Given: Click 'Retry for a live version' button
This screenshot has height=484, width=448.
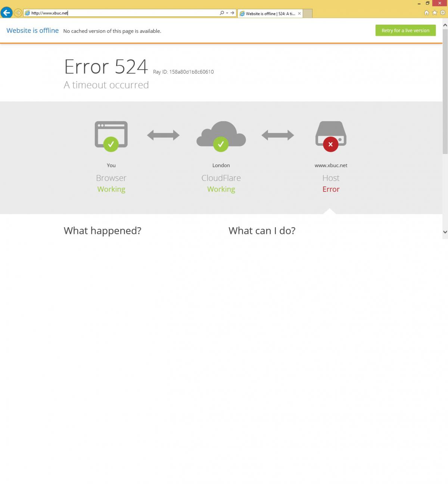Looking at the screenshot, I should click(405, 31).
